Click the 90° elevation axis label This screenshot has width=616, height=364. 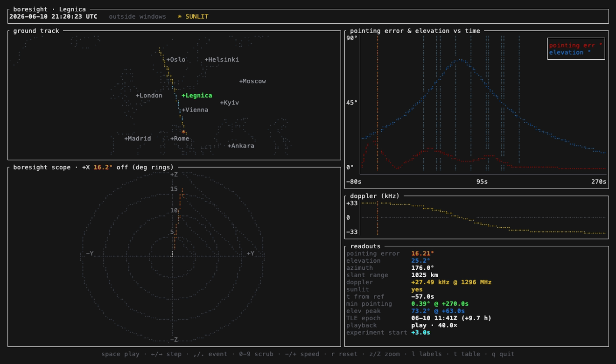coord(352,38)
